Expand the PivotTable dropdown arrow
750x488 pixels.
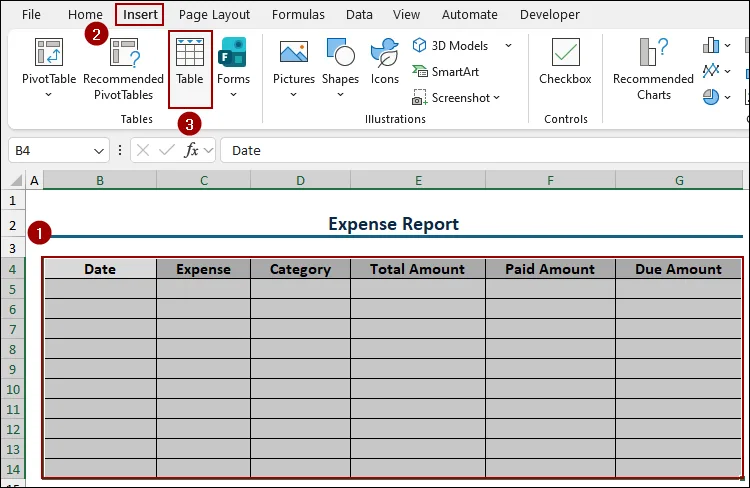click(48, 95)
